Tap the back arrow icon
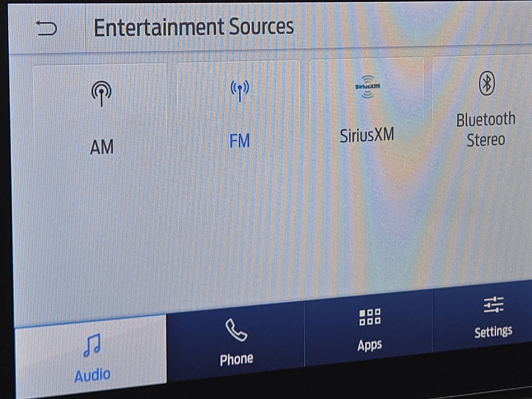 pyautogui.click(x=46, y=28)
